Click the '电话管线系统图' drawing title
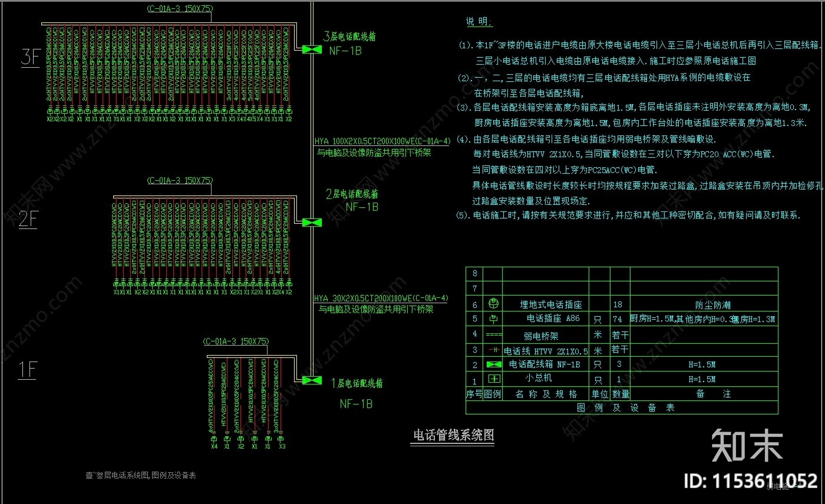Image resolution: width=825 pixels, height=504 pixels. point(453,435)
